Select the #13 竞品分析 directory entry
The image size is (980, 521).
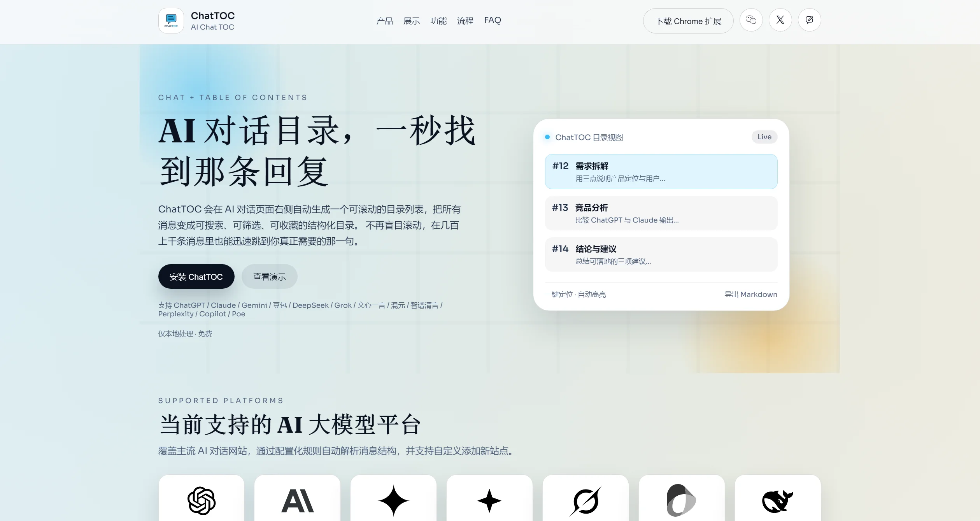661,213
